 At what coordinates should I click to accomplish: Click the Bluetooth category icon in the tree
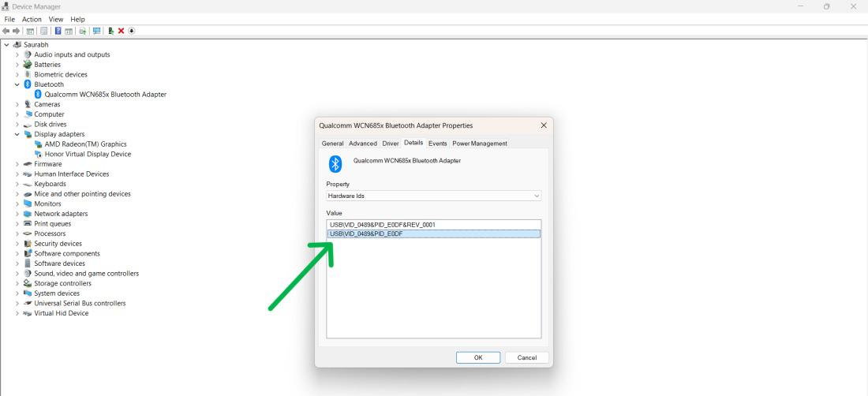[x=28, y=84]
